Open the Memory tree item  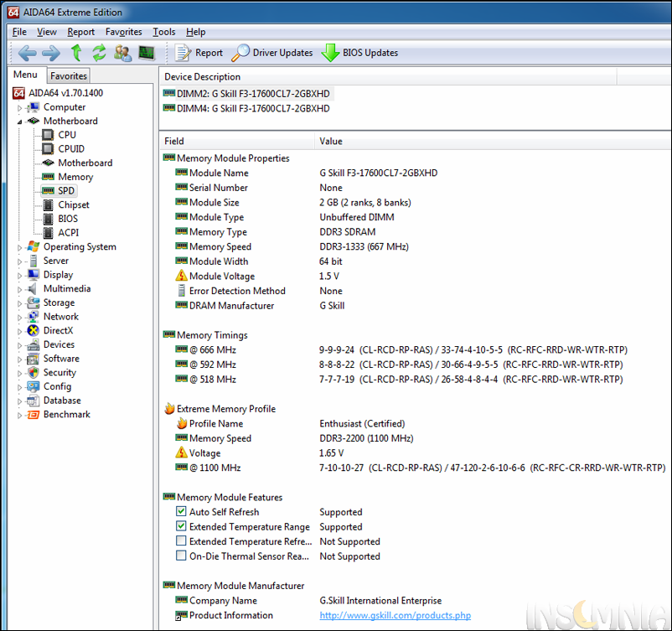[75, 177]
